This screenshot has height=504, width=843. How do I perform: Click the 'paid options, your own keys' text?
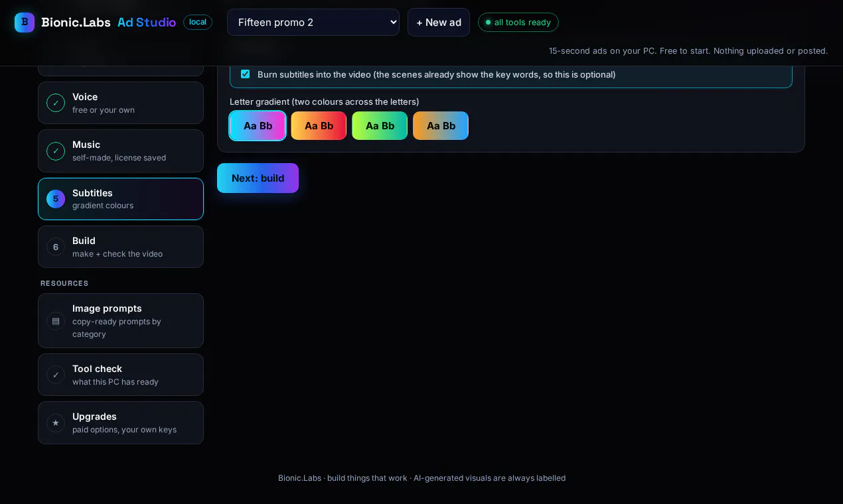point(124,430)
